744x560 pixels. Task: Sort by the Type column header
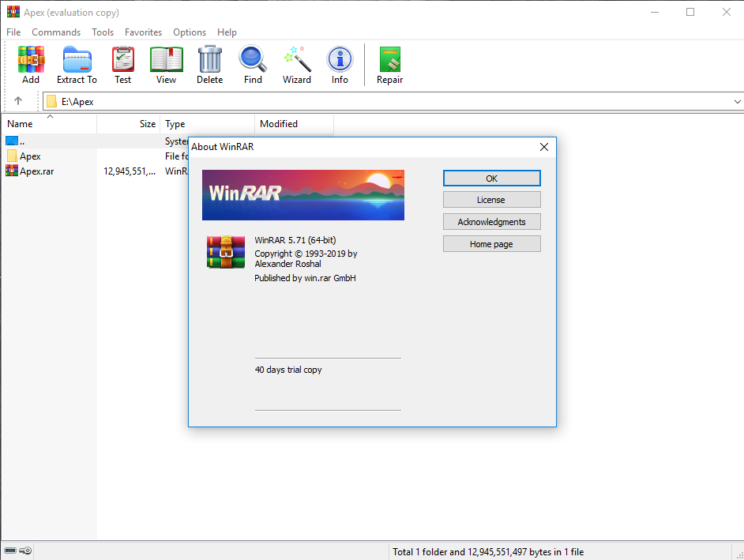pos(208,124)
